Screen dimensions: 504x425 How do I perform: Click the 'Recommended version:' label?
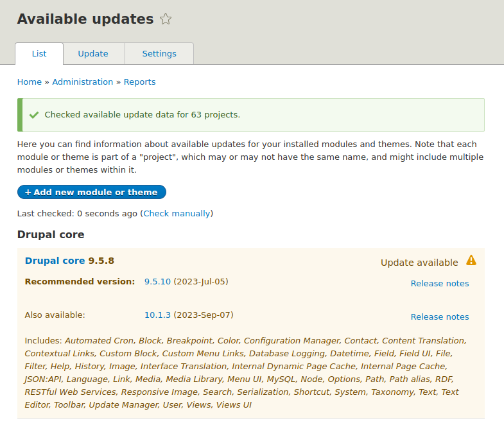pyautogui.click(x=80, y=282)
